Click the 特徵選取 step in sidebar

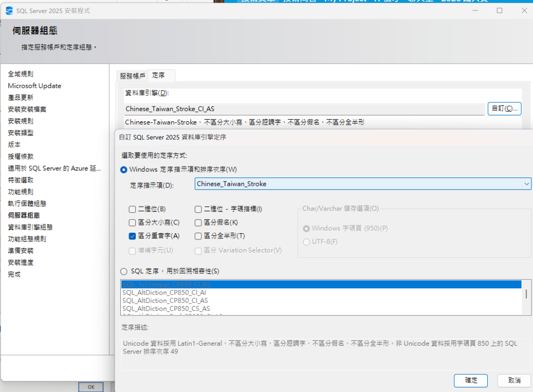[21, 180]
